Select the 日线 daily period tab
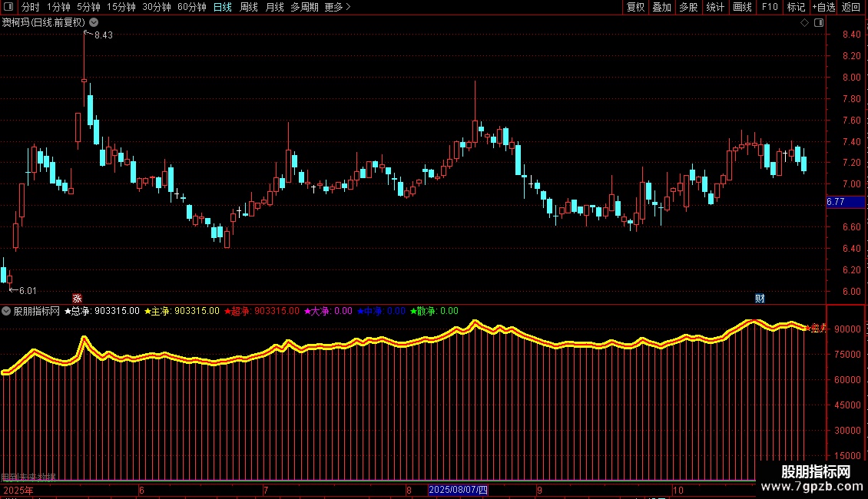Image resolution: width=868 pixels, height=499 pixels. 223,7
